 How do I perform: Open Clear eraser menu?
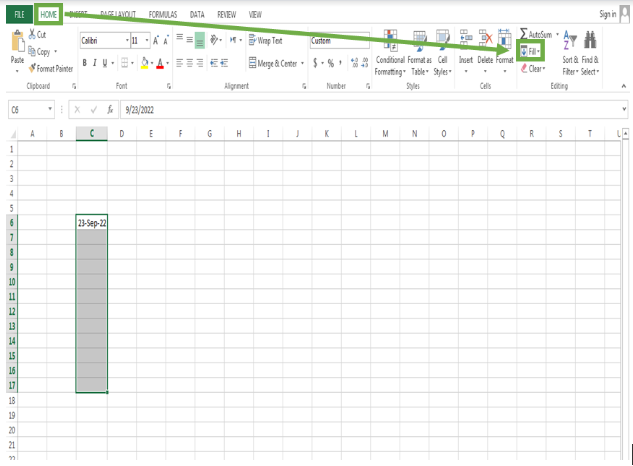[x=533, y=69]
